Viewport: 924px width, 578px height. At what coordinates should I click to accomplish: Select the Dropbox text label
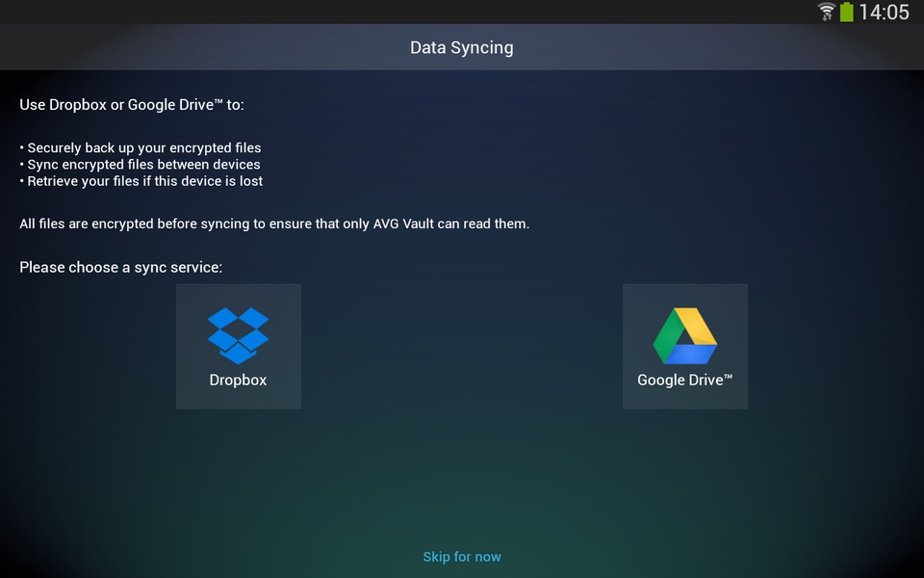238,380
